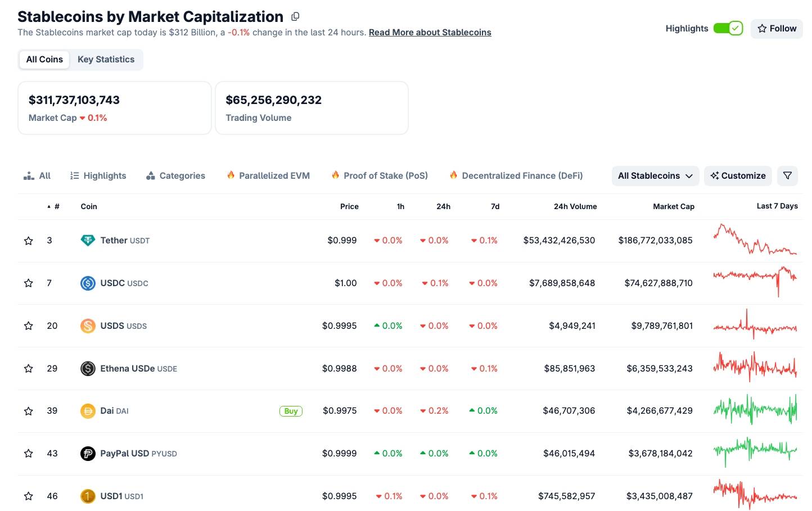Screen dimensions: 812x511
Task: Click the Follow button
Action: 777,29
